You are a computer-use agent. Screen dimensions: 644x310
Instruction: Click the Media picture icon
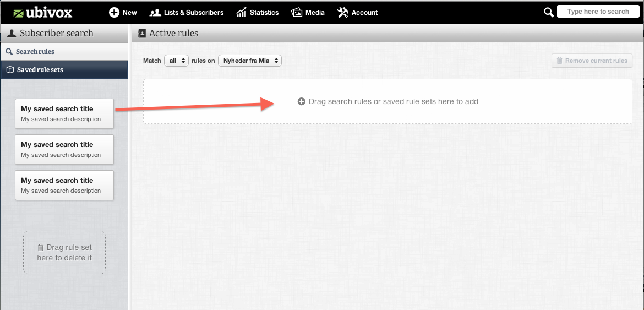[x=297, y=12]
